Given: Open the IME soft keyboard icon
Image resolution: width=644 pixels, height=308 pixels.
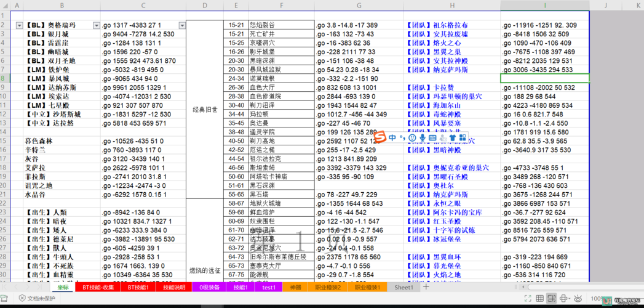Looking at the screenshot, I should [432, 137].
